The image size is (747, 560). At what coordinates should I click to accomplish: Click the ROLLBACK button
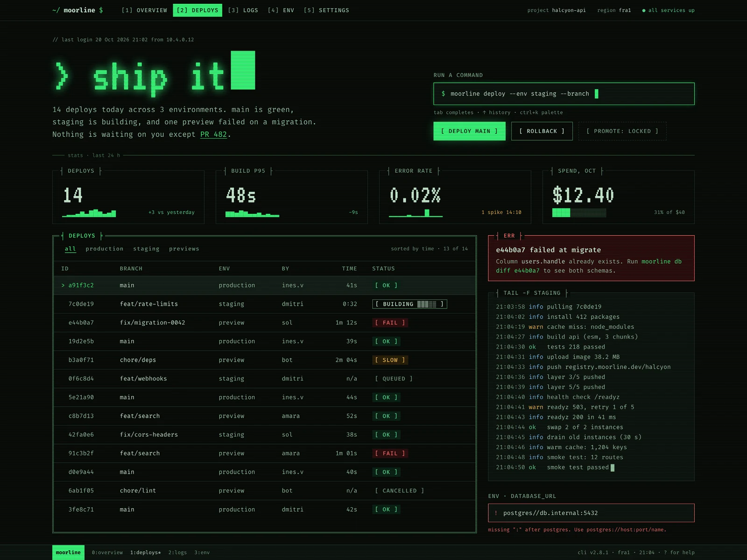(542, 131)
